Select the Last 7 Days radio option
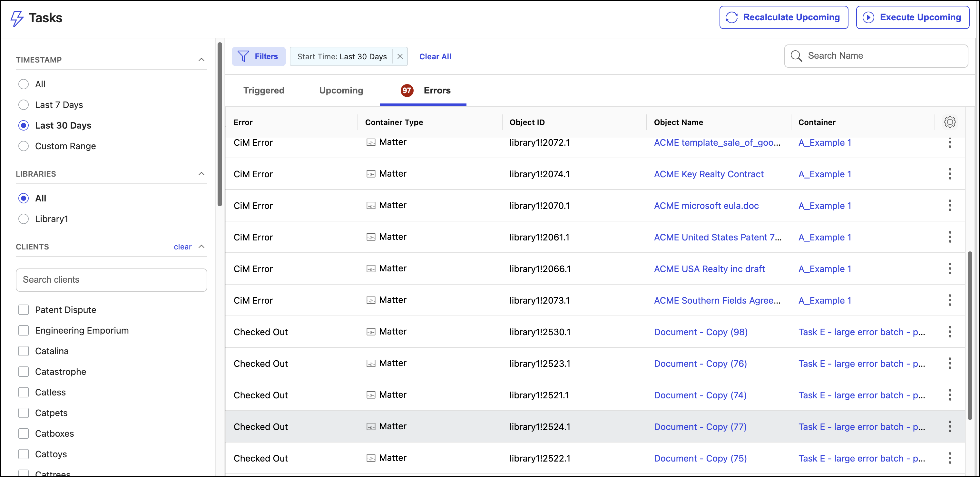This screenshot has width=980, height=477. tap(24, 105)
